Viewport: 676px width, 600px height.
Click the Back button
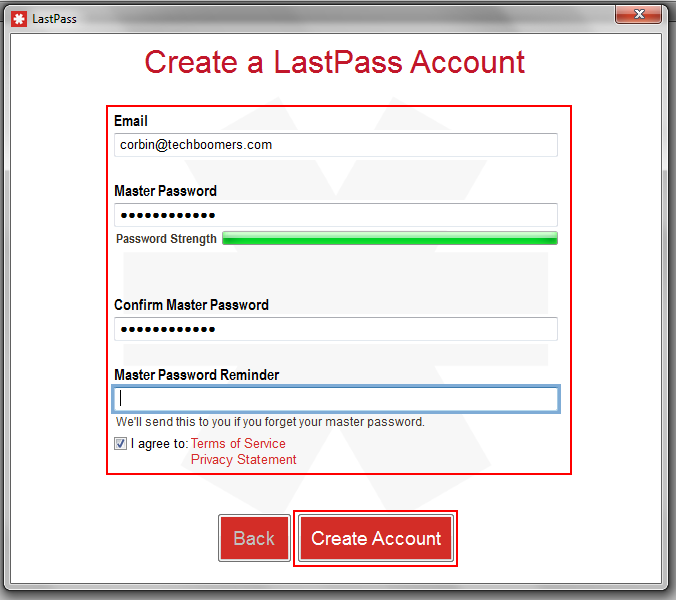tap(254, 538)
